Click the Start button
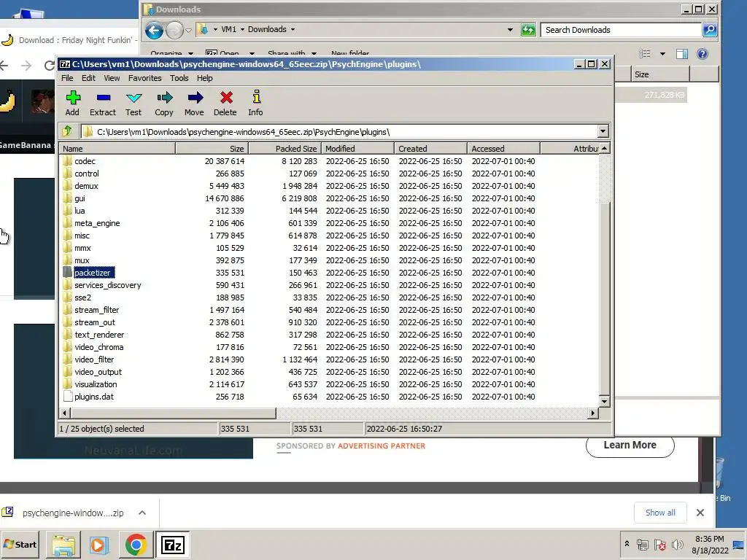Image resolution: width=747 pixels, height=560 pixels. pyautogui.click(x=20, y=544)
